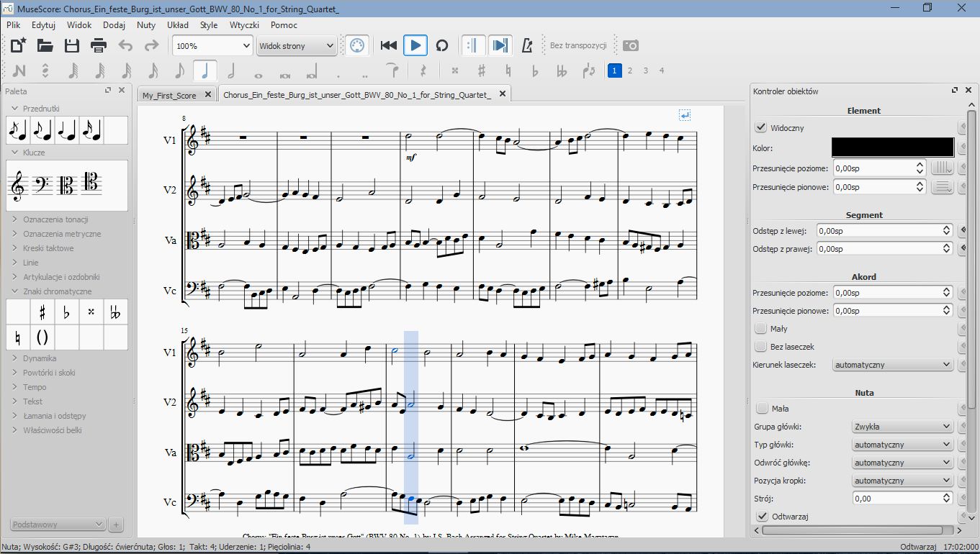
Task: Click the Strój value field
Action: click(x=903, y=498)
